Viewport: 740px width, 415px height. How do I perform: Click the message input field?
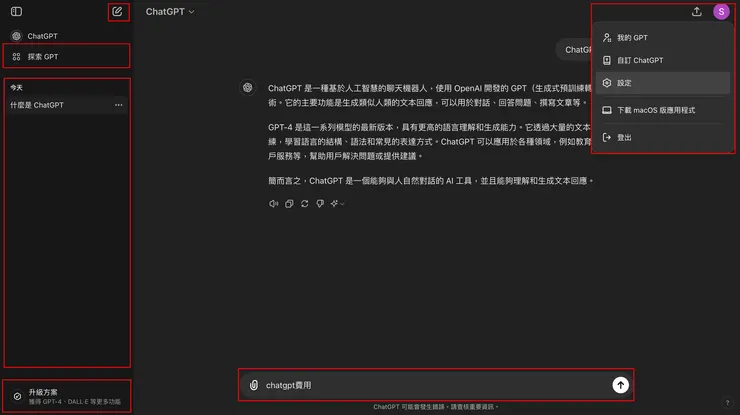436,385
